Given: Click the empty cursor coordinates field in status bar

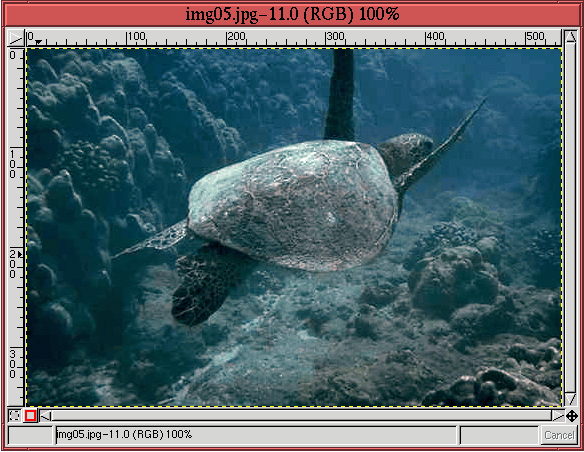Looking at the screenshot, I should pos(31,435).
